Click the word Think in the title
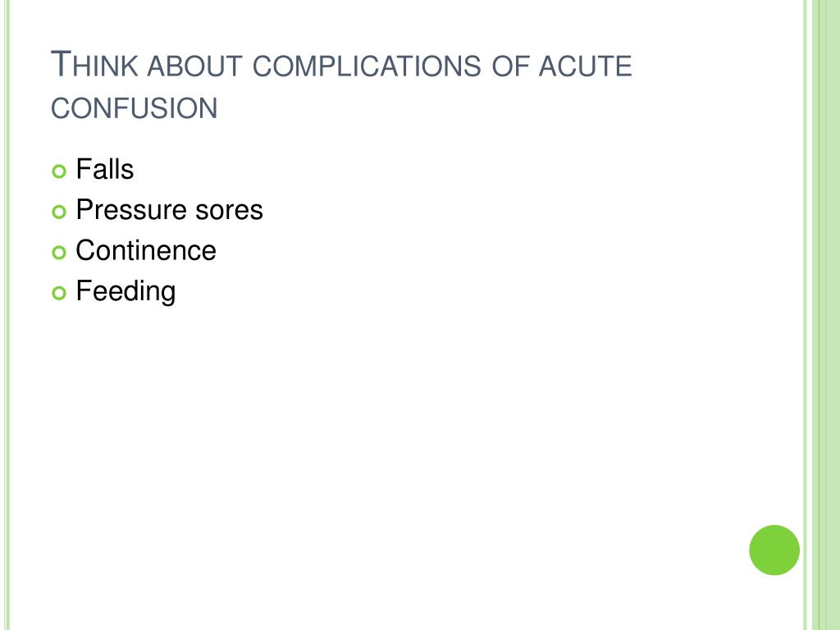 tap(95, 64)
